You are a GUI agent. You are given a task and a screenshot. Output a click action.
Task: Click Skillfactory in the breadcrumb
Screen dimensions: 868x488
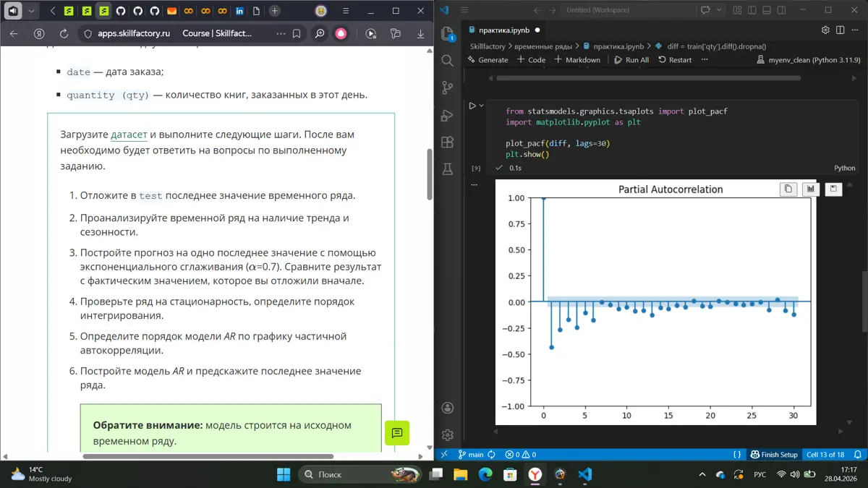pyautogui.click(x=488, y=46)
